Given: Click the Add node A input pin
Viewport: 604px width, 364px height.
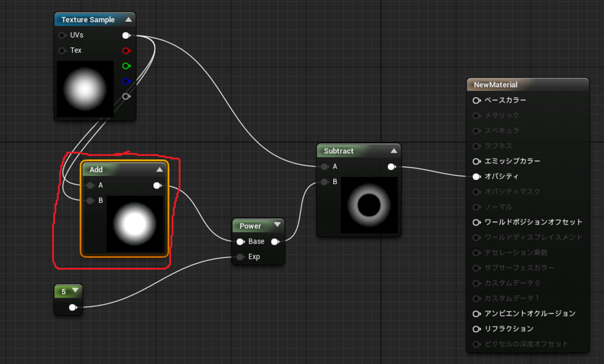Looking at the screenshot, I should (x=90, y=185).
